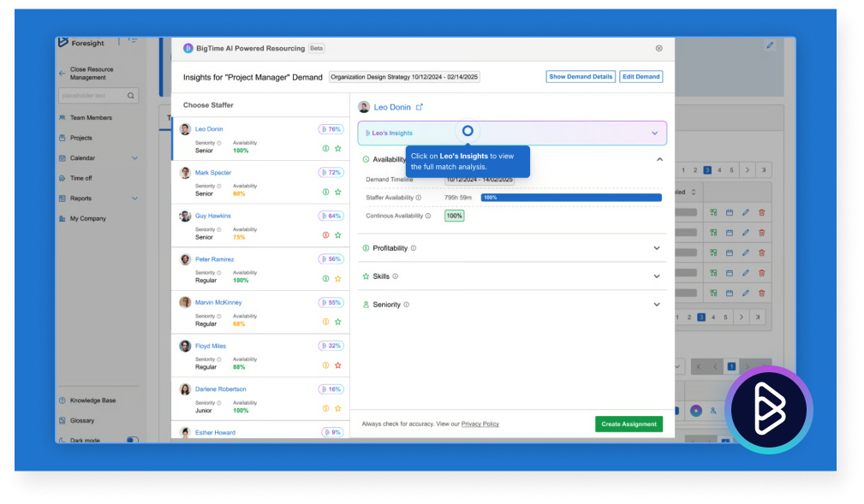The width and height of the screenshot is (864, 504).
Task: Expand the Calendar submenu chevron
Action: [135, 158]
